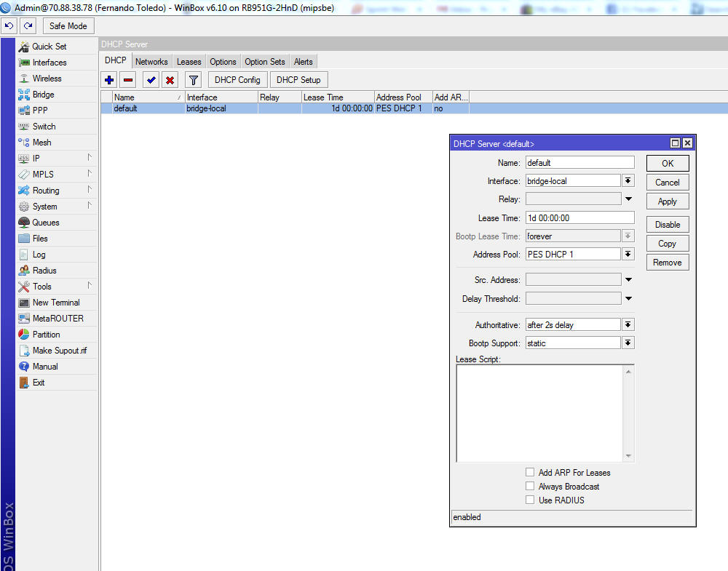Open the Switch sidebar item
This screenshot has width=728, height=571.
pos(57,127)
